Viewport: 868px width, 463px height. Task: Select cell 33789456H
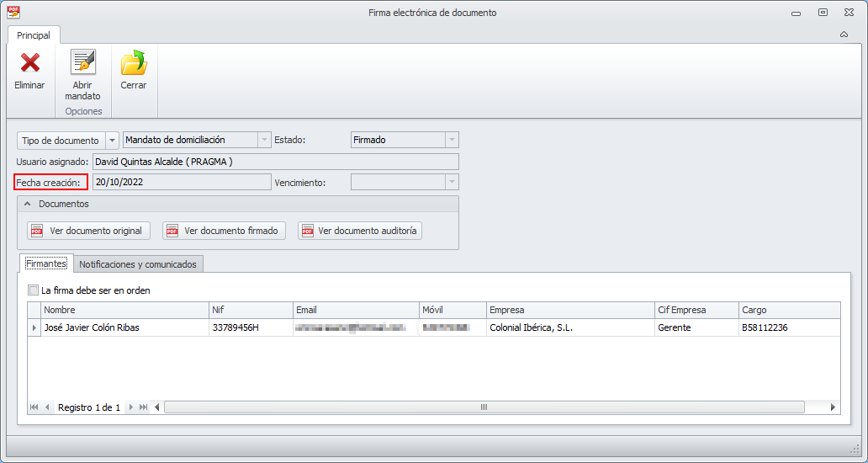(x=251, y=327)
